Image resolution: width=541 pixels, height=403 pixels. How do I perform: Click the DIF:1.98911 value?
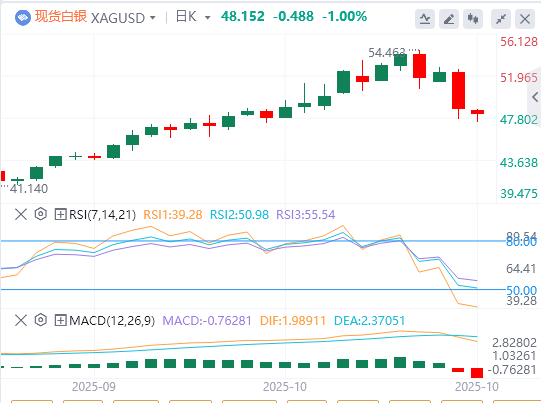(293, 321)
